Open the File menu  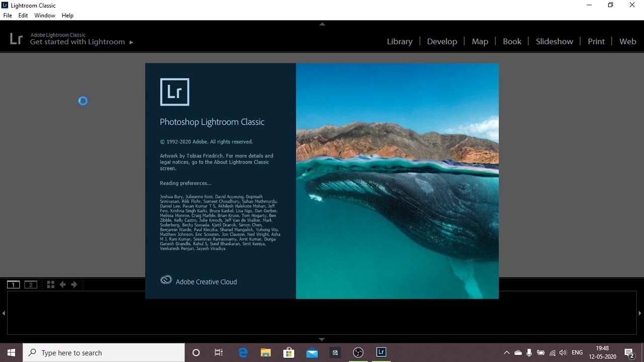coord(8,16)
